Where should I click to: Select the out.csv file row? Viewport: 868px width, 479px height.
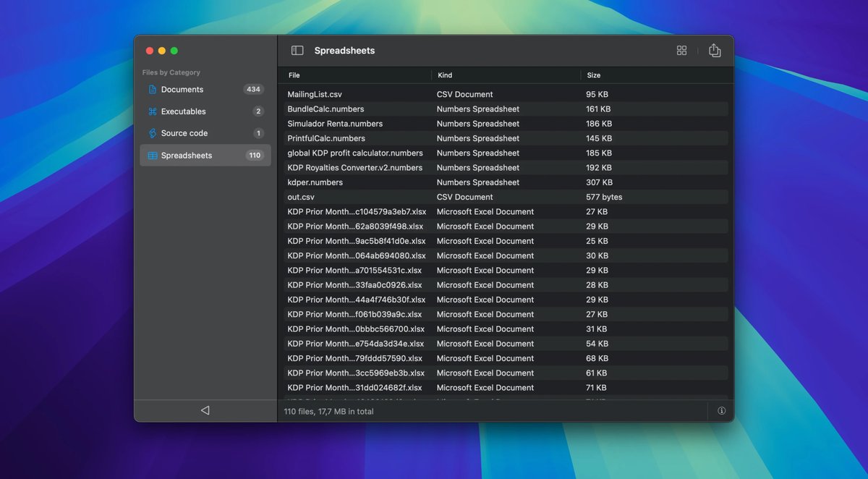click(301, 197)
